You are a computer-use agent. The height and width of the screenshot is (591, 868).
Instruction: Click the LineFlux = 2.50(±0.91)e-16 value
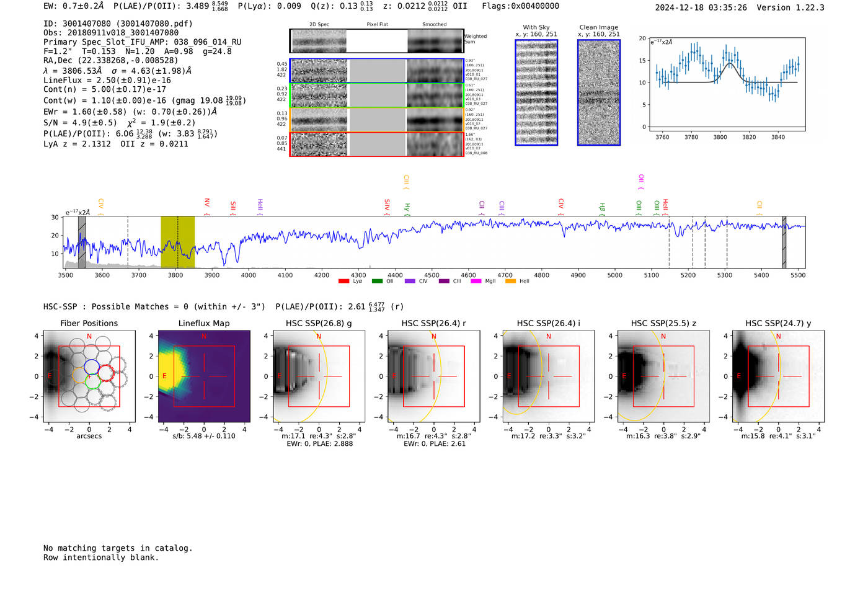pyautogui.click(x=107, y=80)
